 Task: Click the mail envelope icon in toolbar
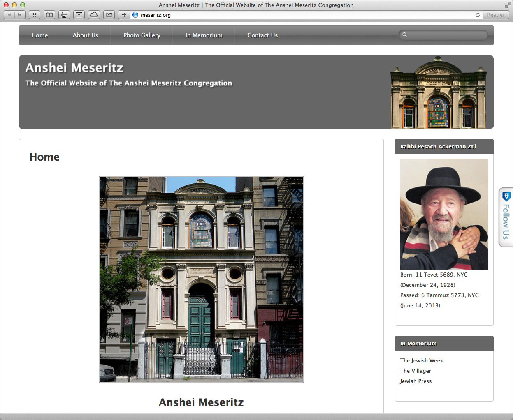(79, 15)
